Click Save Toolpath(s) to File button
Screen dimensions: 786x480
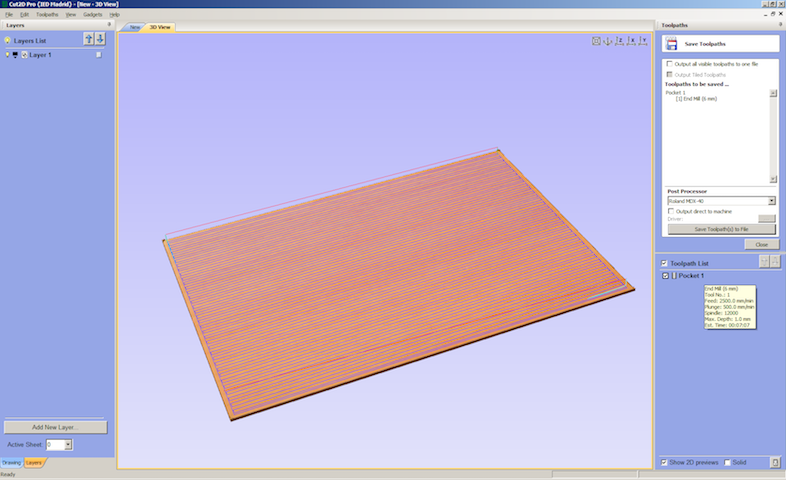721,229
